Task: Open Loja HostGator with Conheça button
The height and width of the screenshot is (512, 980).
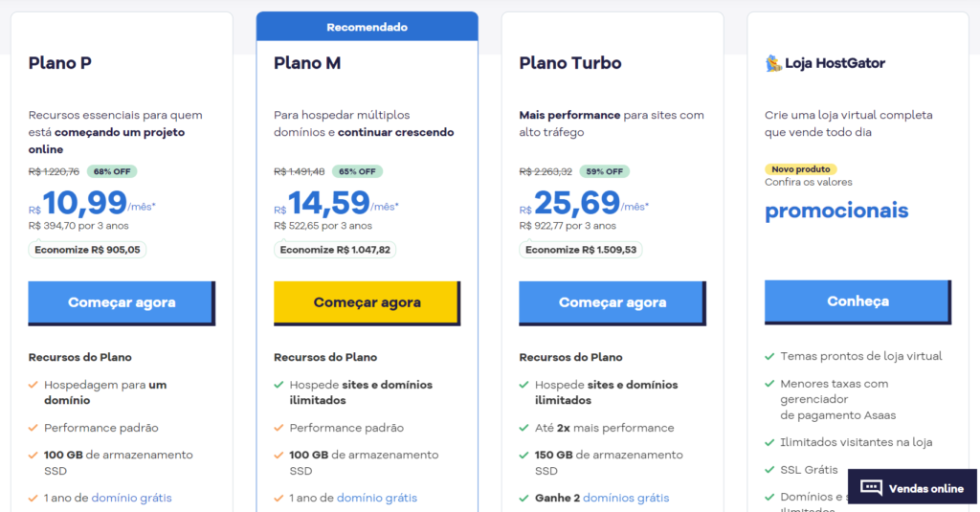Action: click(858, 302)
